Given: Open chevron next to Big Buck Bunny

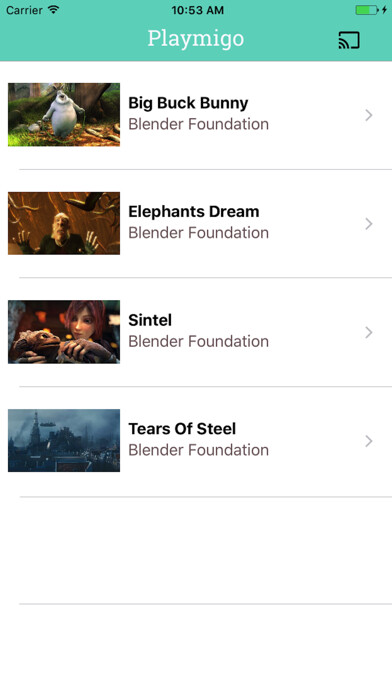Looking at the screenshot, I should coord(368,115).
